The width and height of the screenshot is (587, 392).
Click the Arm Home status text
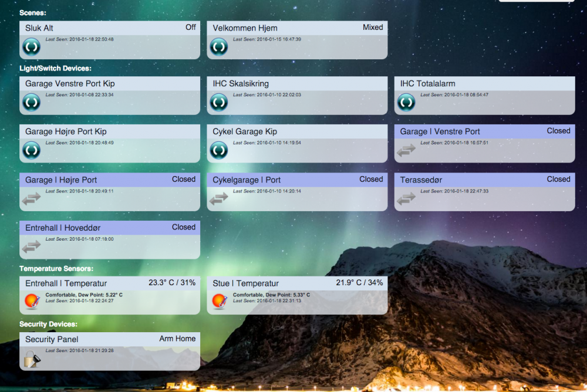tap(177, 339)
